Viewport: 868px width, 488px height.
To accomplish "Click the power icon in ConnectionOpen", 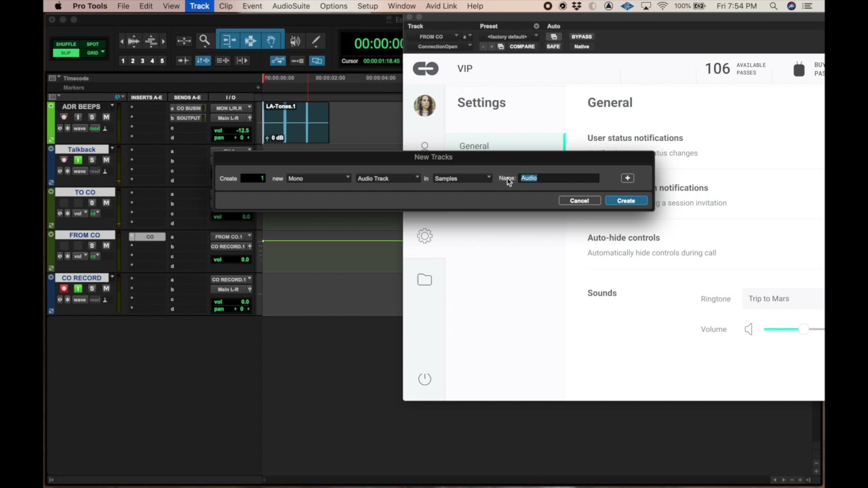I will 425,379.
